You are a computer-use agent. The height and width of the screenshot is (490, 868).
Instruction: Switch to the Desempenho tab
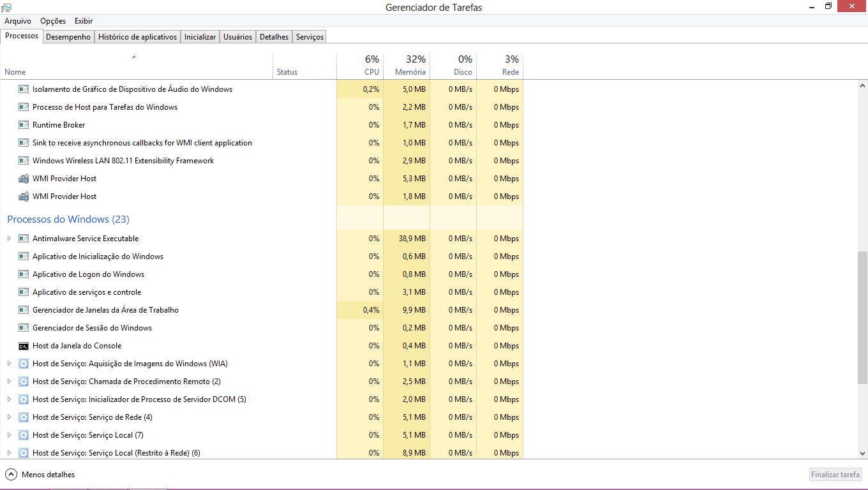tap(68, 37)
